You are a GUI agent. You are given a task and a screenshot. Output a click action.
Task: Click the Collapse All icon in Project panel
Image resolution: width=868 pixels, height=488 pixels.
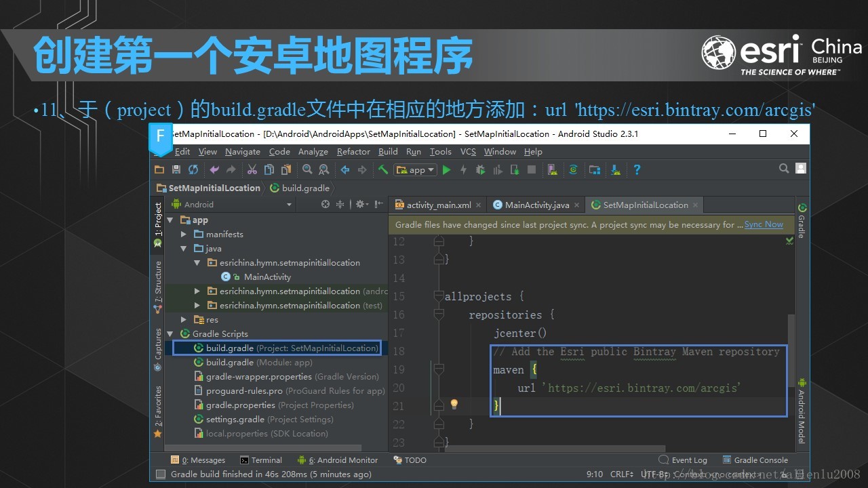340,204
